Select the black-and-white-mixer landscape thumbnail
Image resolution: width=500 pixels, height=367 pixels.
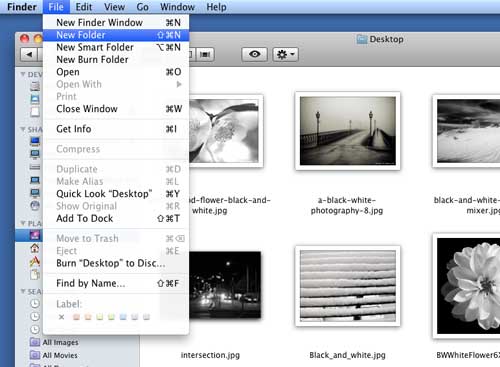(x=467, y=131)
